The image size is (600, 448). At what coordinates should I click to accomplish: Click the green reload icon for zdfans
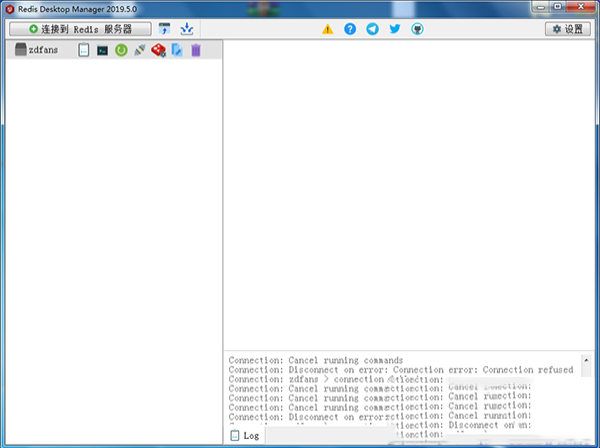point(121,50)
